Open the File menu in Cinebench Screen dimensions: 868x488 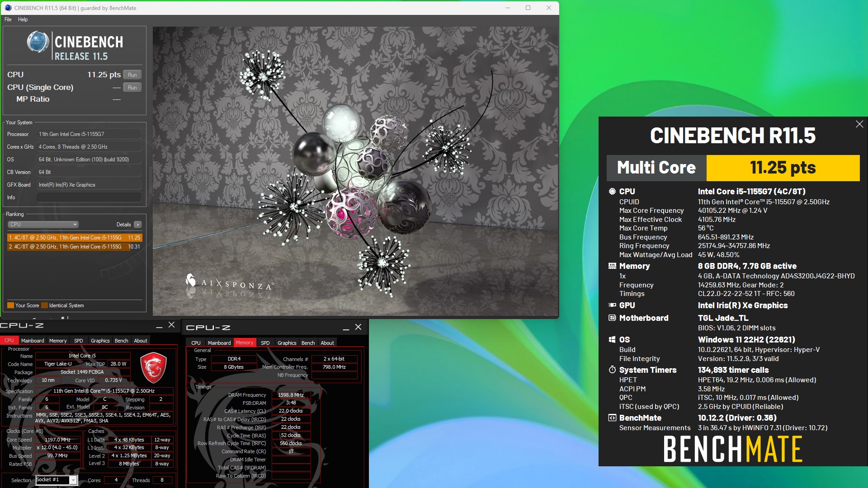coord(8,19)
